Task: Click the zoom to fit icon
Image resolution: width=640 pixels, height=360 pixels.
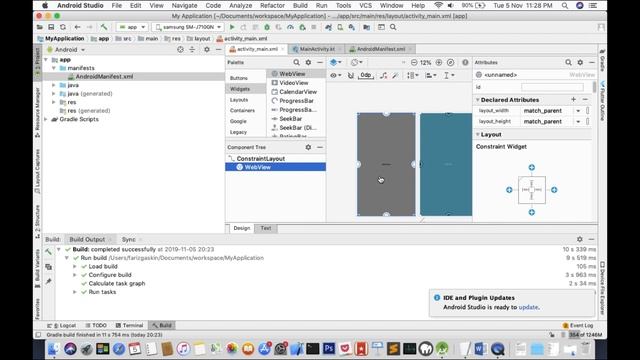Action: 451,62
